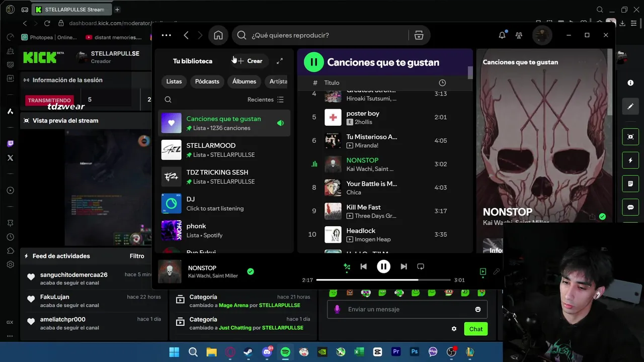Toggle Now Playing view panel
The width and height of the screenshot is (644, 362).
pos(483,271)
